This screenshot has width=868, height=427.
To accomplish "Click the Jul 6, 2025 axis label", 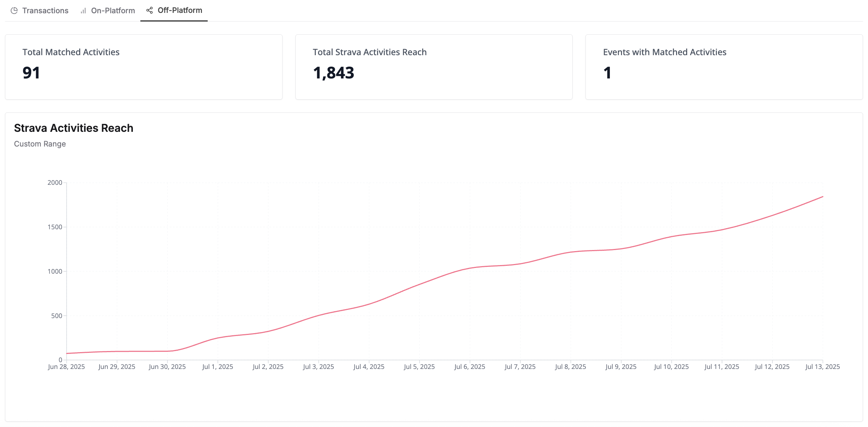I will [x=469, y=367].
